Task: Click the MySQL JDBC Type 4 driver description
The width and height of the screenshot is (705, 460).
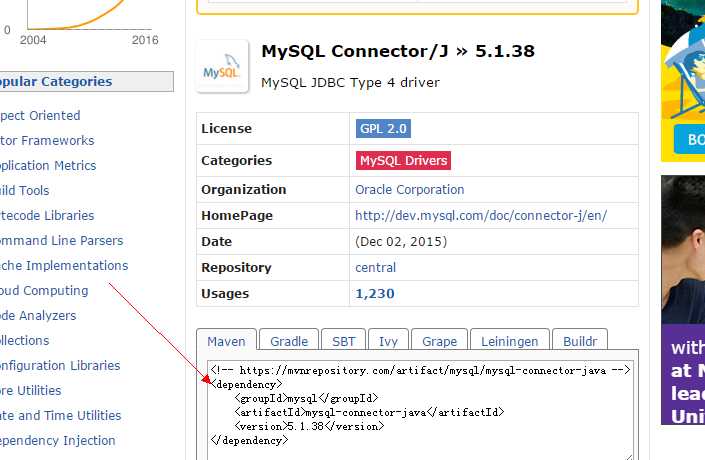Action: pos(350,83)
